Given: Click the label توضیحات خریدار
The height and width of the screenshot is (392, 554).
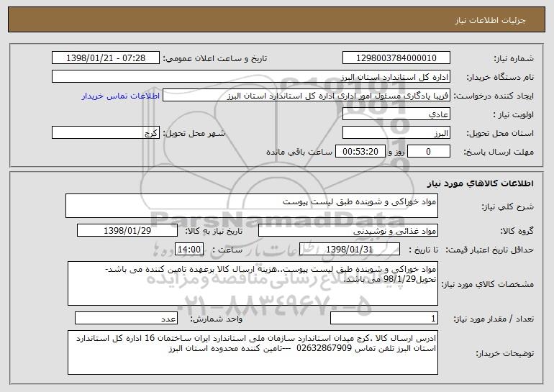Looking at the screenshot, I should point(505,353).
